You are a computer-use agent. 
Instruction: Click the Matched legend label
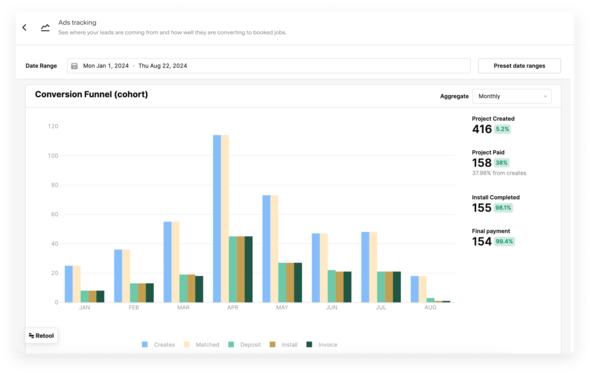click(x=207, y=345)
